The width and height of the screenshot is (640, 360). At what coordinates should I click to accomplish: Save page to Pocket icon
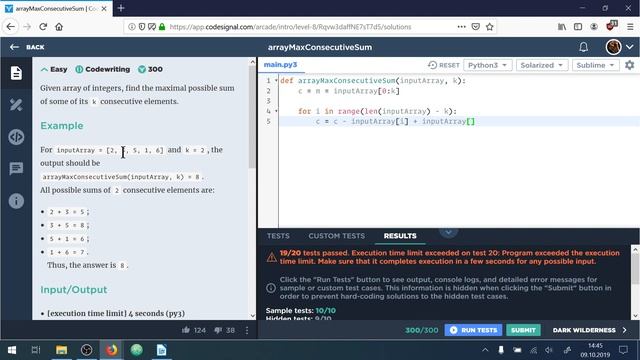click(x=476, y=27)
